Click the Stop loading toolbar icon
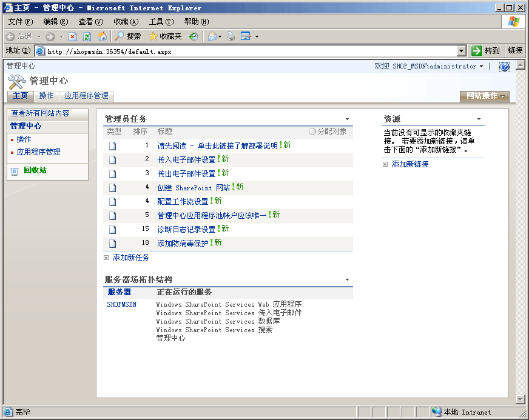529x420 pixels. (73, 36)
